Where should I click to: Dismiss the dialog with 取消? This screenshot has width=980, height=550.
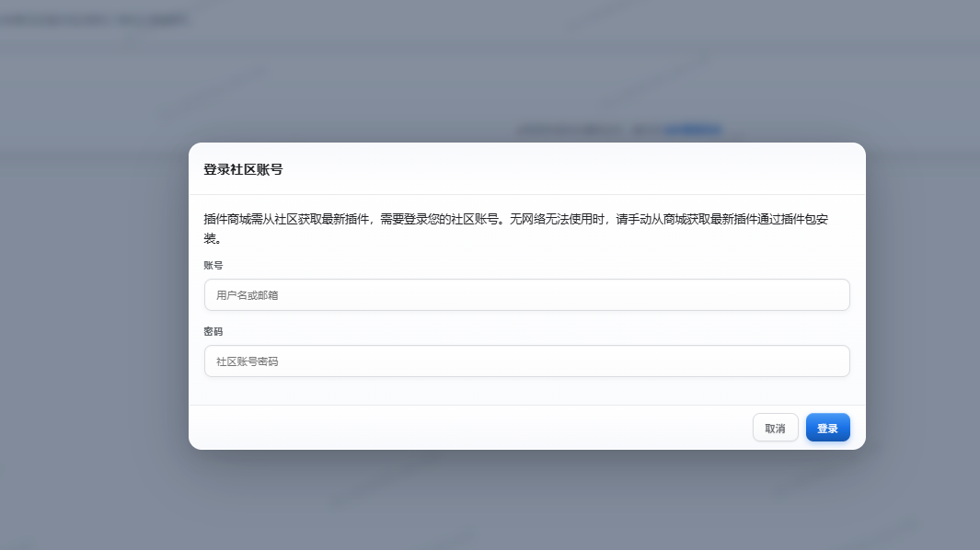(775, 428)
